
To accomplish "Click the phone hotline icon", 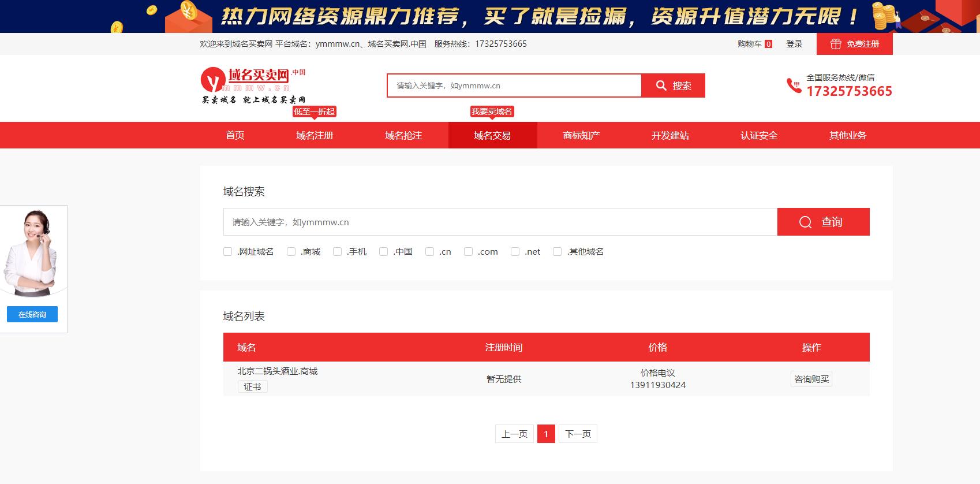I will [x=794, y=85].
